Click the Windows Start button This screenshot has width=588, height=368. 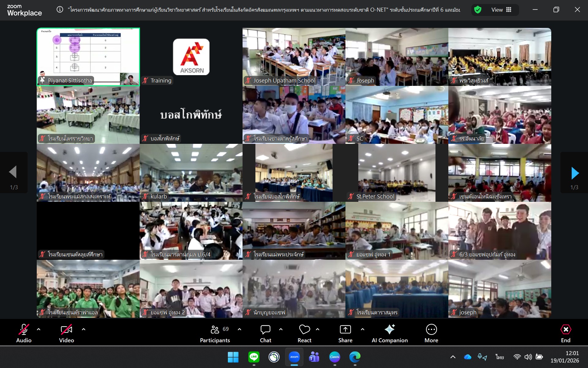point(233,357)
